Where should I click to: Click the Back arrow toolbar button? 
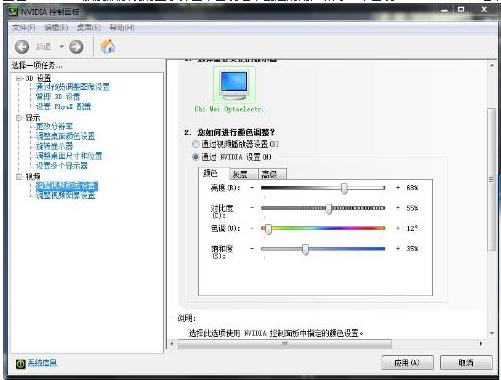(x=22, y=47)
